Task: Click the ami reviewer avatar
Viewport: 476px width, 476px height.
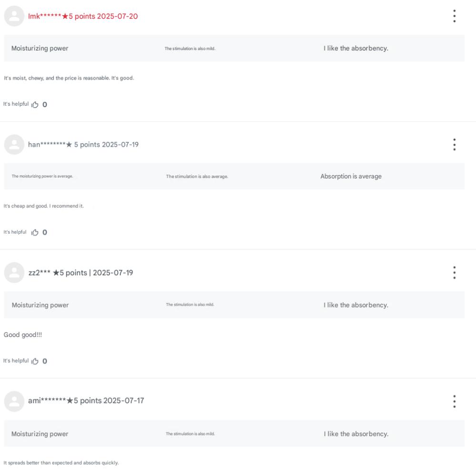Action: coord(14,401)
